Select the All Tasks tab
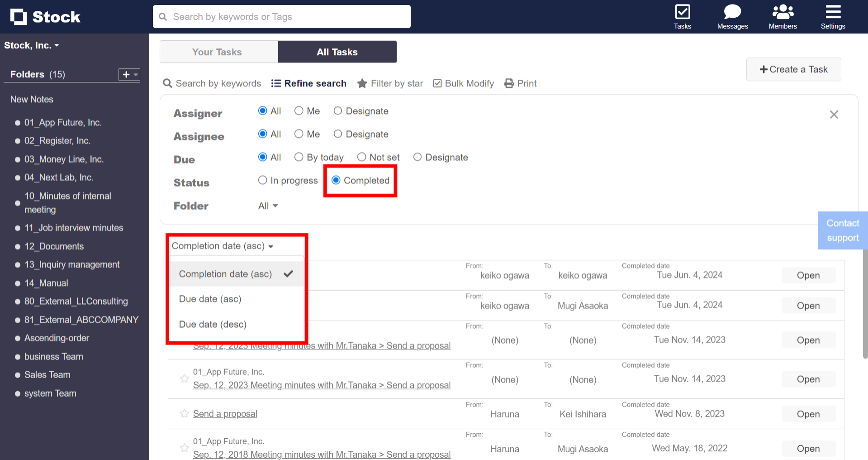 click(x=337, y=52)
